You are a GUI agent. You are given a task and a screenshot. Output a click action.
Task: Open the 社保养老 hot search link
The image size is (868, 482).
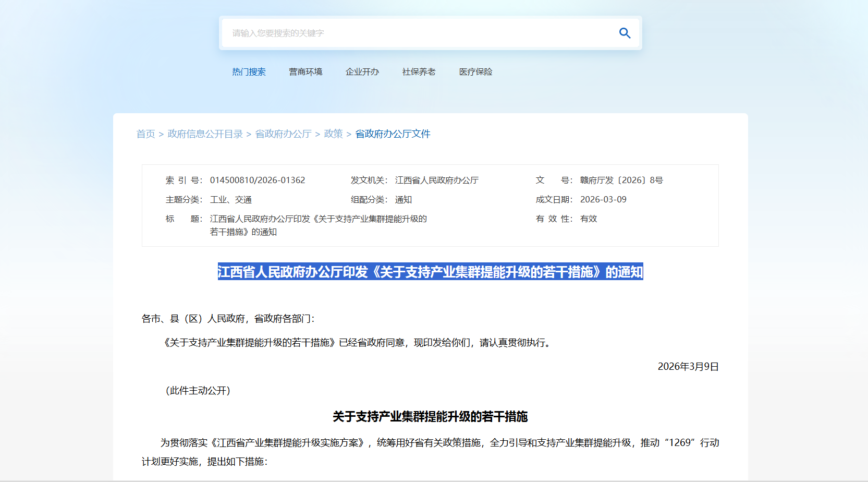(x=419, y=72)
